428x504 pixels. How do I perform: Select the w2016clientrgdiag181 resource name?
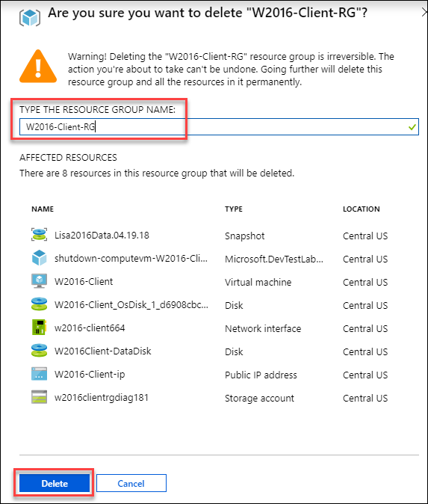point(102,398)
